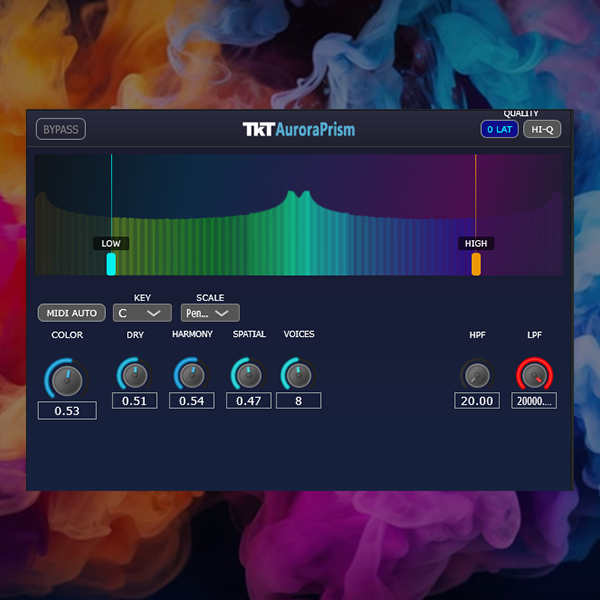
Task: Switch quality to HI-Q mode
Action: 542,129
